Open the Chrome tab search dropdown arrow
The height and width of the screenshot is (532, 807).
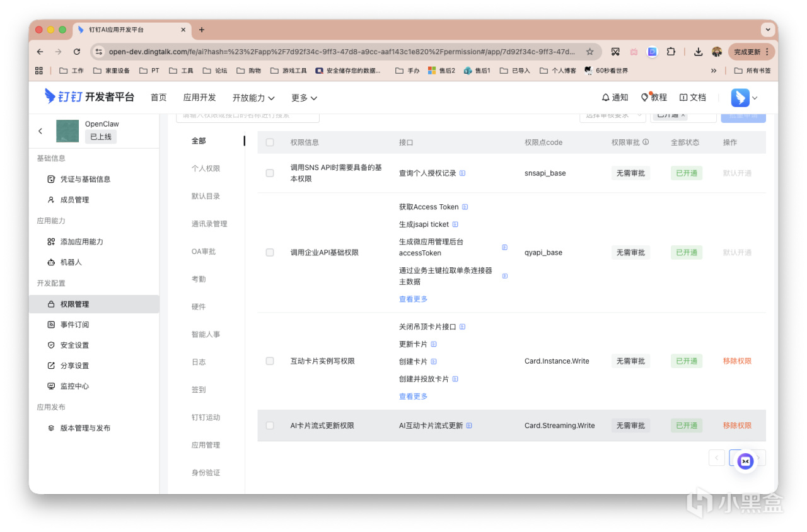click(x=768, y=30)
